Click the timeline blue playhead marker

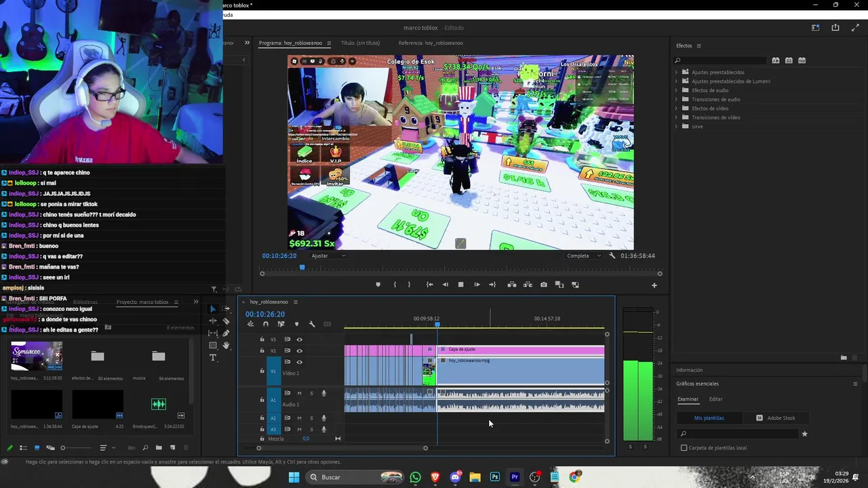[x=437, y=325]
